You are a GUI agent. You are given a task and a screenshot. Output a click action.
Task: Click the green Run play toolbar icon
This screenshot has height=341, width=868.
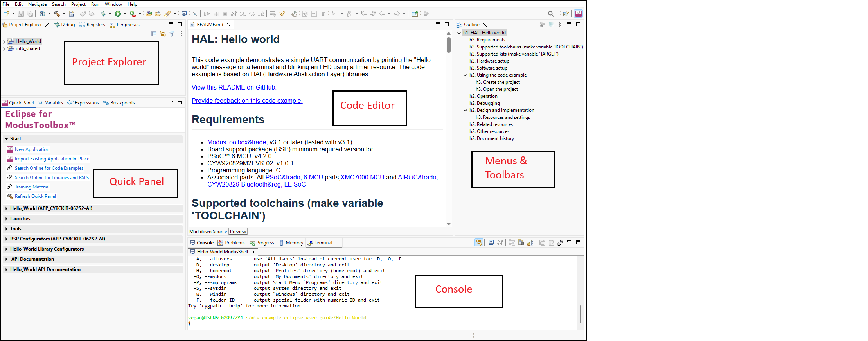[118, 14]
